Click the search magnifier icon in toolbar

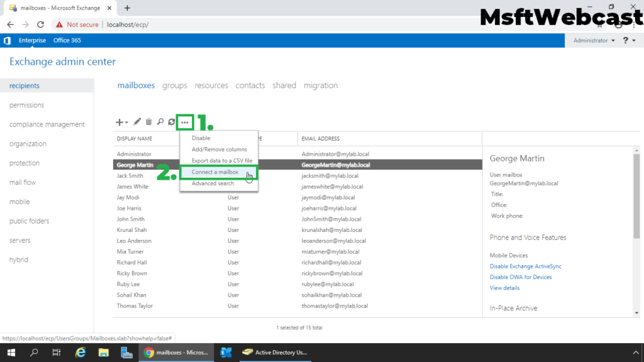(160, 122)
